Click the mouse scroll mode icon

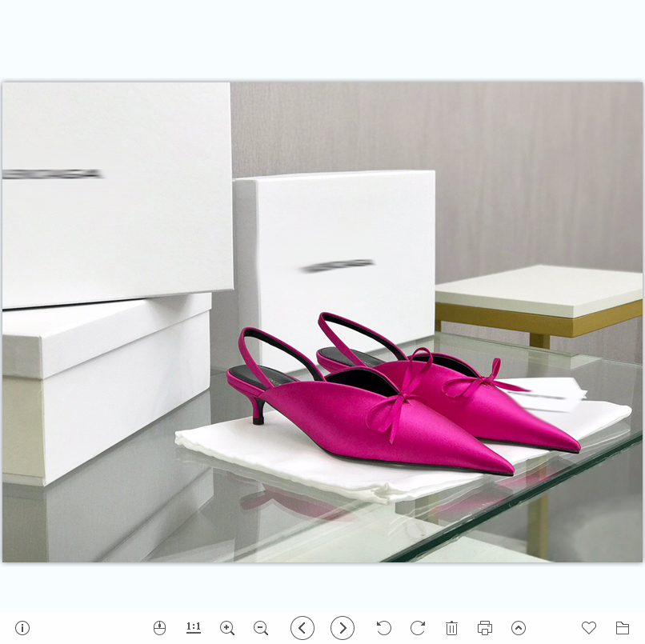click(159, 628)
